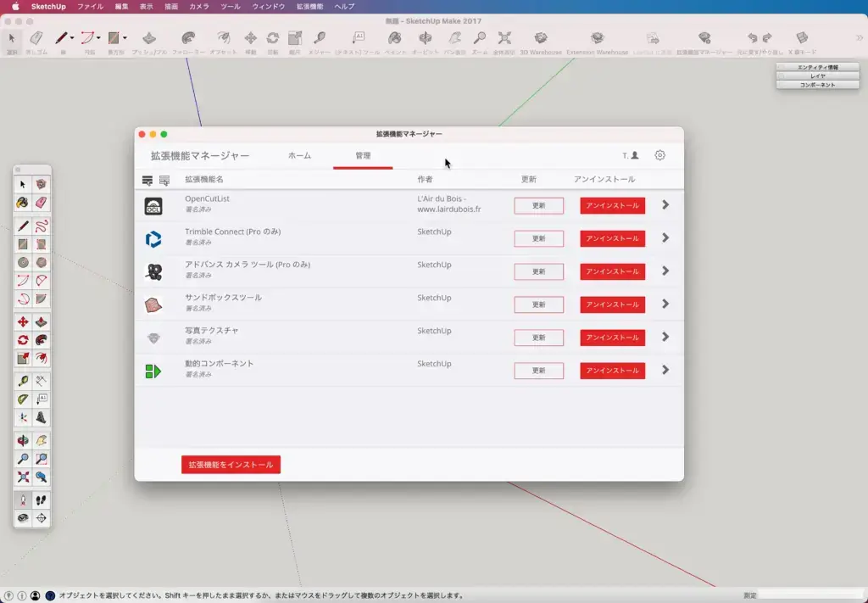Expand the サンドボックスツール row chevron
The width and height of the screenshot is (868, 603).
pos(665,304)
